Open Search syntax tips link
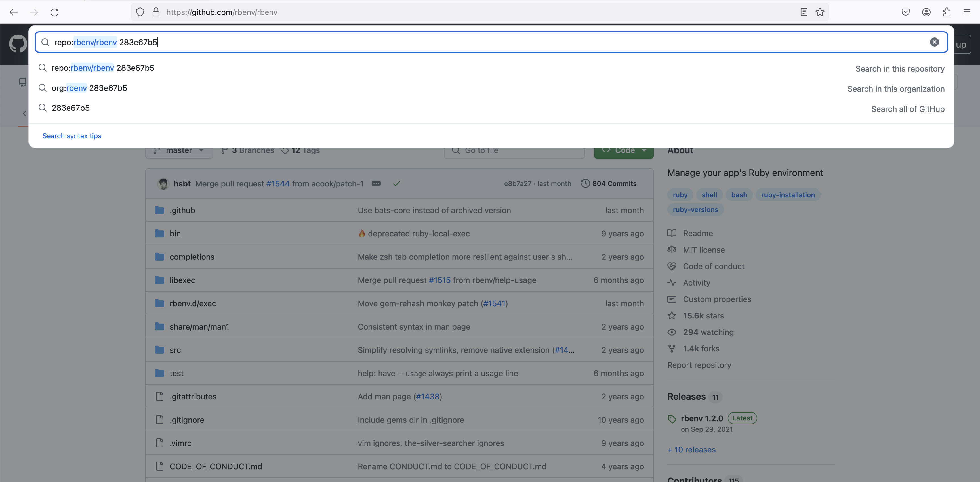The image size is (980, 482). pyautogui.click(x=72, y=136)
